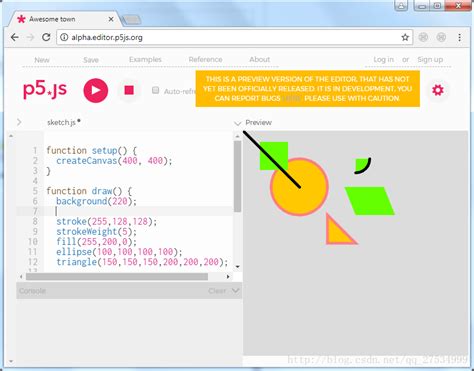The height and width of the screenshot is (371, 474).
Task: Switch to the Awesome town tab
Action: point(65,19)
